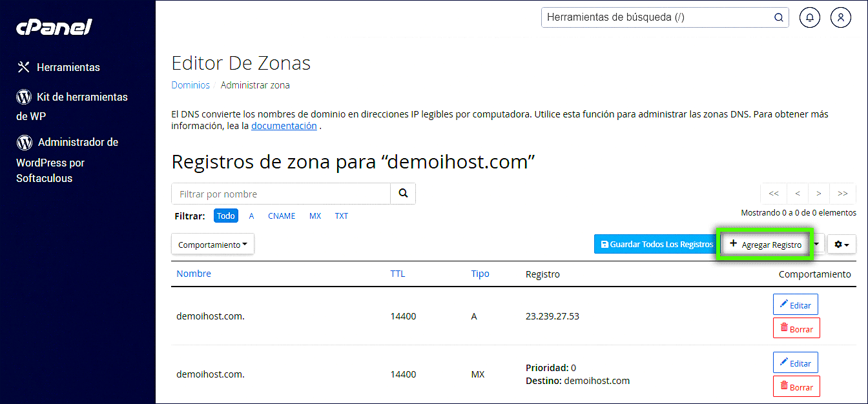Open the documentación link
The image size is (868, 404).
284,126
